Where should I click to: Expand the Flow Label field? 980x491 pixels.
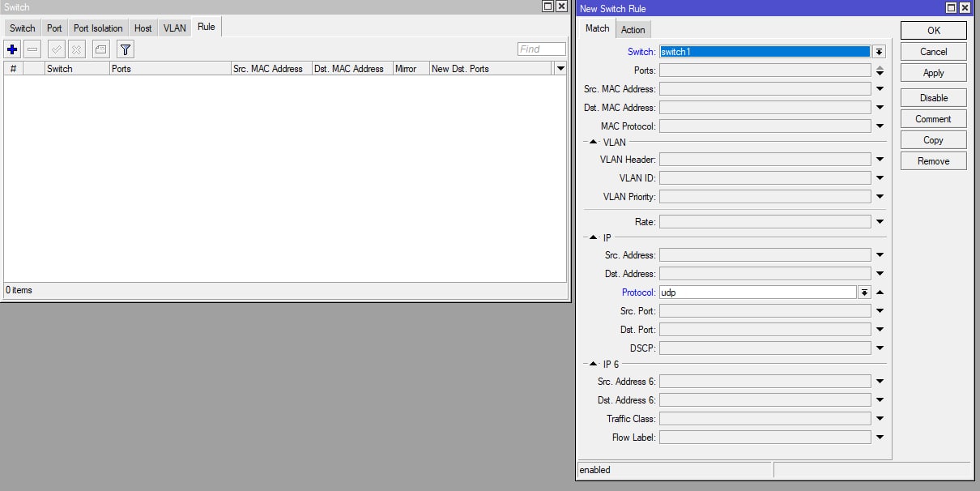[x=880, y=438]
